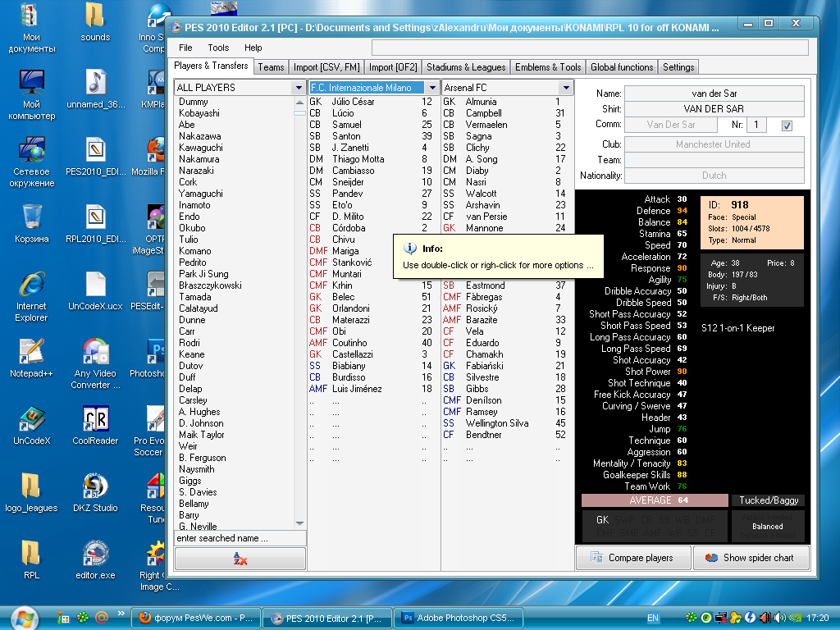The height and width of the screenshot is (630, 840).
Task: Switch to Stadiums & Leagues tab
Action: pos(466,67)
